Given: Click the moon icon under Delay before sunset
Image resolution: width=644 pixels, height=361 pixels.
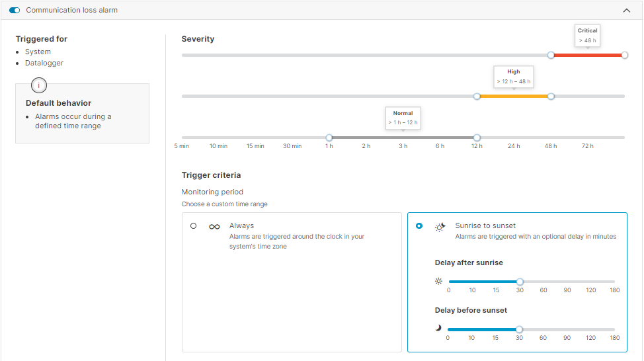Looking at the screenshot, I should click(x=438, y=329).
